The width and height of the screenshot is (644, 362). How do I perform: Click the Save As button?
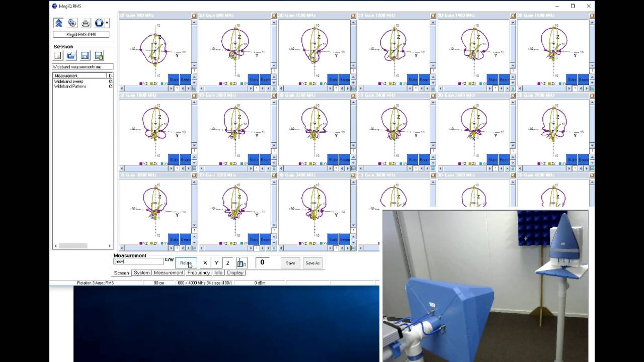[x=312, y=263]
